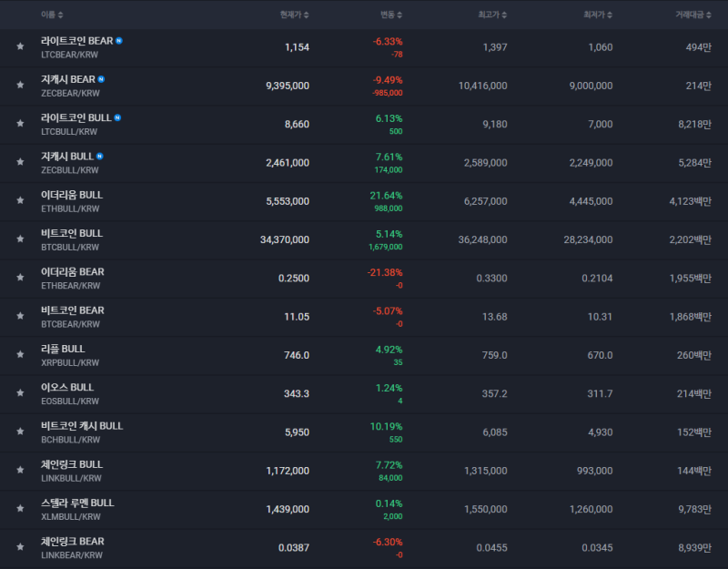Select the 이더리움 BEAR name

click(x=73, y=272)
